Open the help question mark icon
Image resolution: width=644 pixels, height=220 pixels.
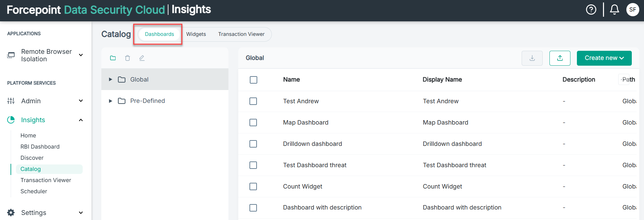point(591,9)
